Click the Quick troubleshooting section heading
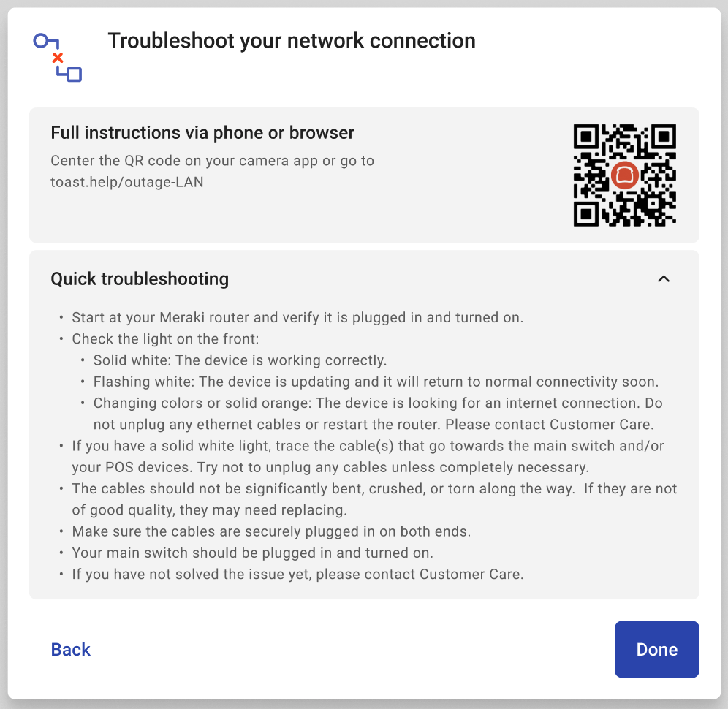Screen dimensions: 728x709 click(x=140, y=278)
